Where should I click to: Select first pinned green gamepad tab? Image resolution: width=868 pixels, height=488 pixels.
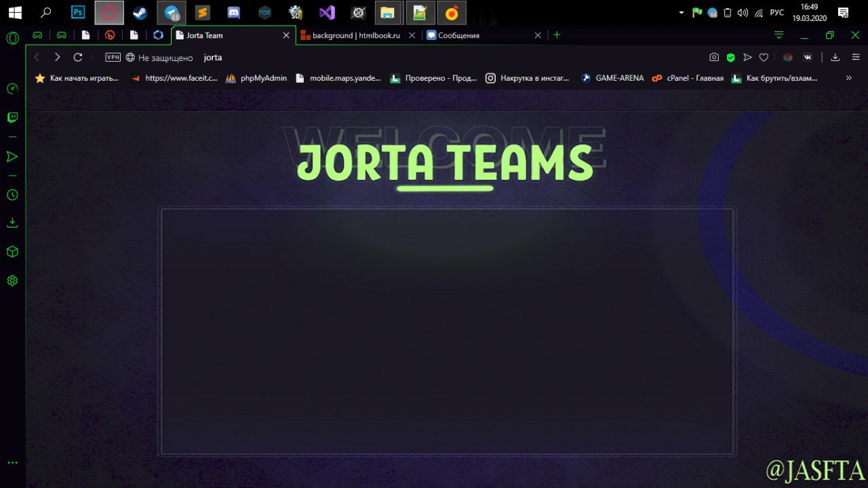point(38,35)
